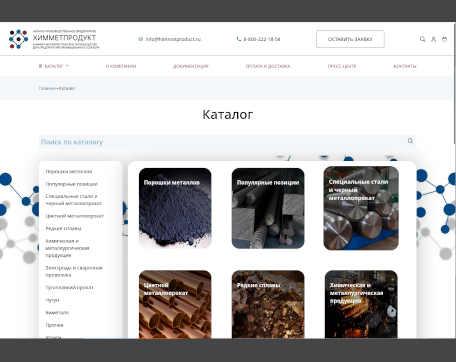Screen dimensions: 456x362
Task: Select Порошки металлов in the sidebar list
Action: tap(69, 171)
